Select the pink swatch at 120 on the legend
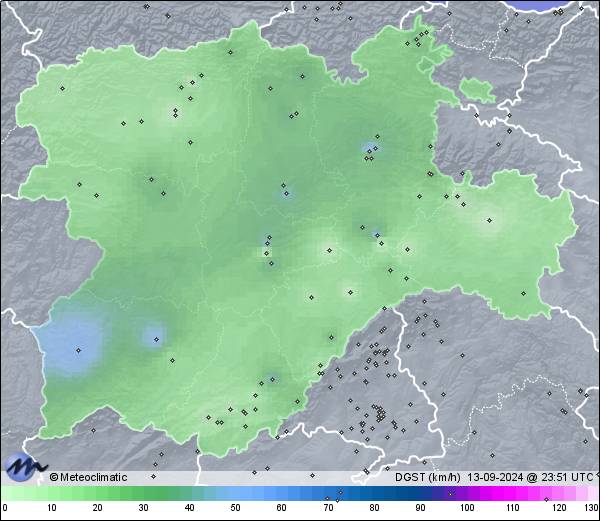 pos(558,493)
